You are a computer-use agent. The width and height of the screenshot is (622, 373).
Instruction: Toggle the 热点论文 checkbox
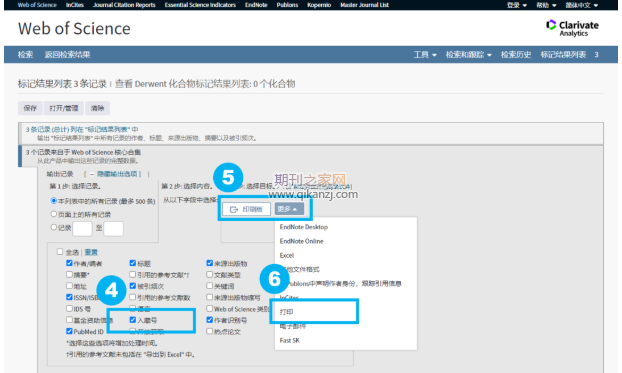click(210, 331)
